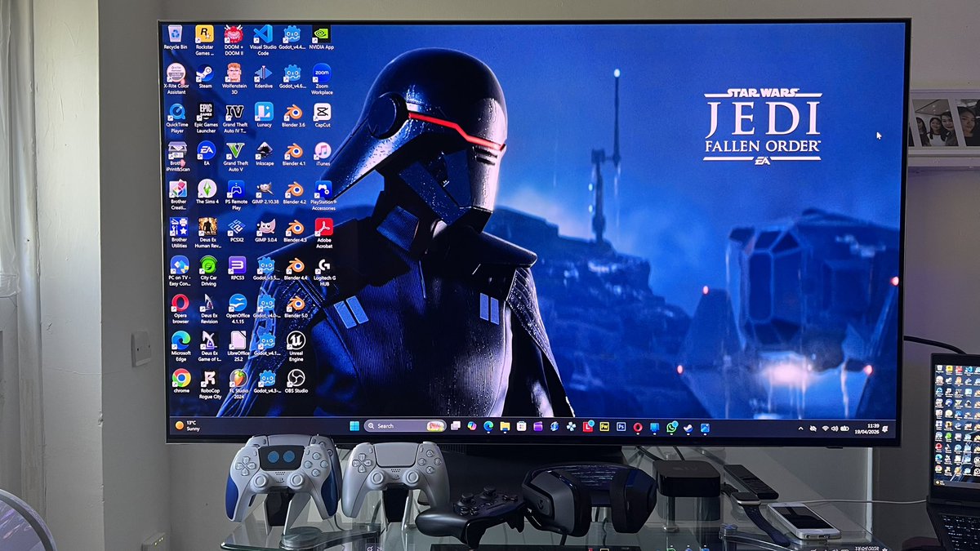This screenshot has width=980, height=551.
Task: Open the 13°C Sunny weather widget
Action: (x=186, y=425)
